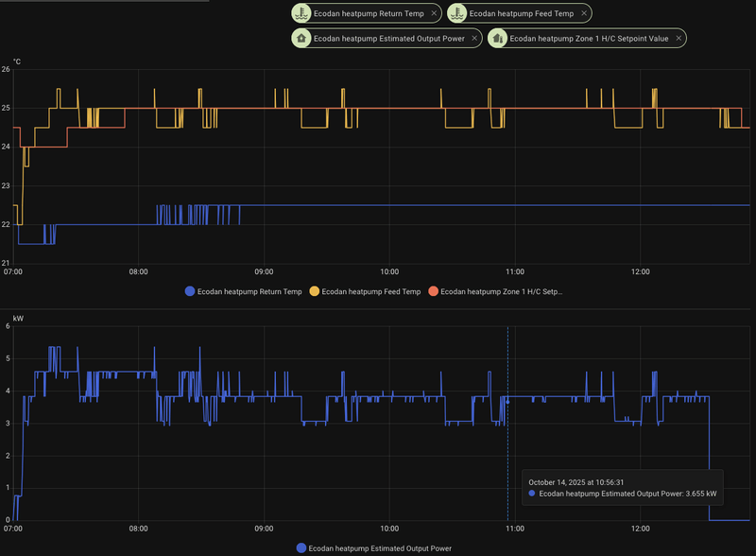This screenshot has height=556, width=756.
Task: Click the Estimated Output Power chip home icon
Action: (x=301, y=39)
